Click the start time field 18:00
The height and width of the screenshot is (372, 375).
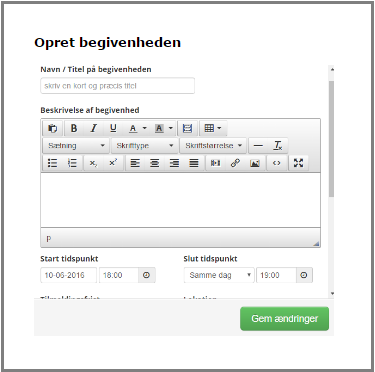point(119,275)
